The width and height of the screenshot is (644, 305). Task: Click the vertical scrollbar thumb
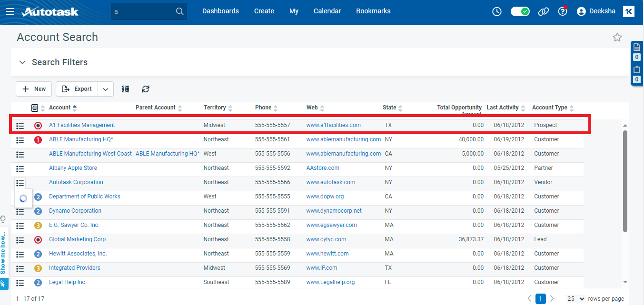(x=625, y=181)
